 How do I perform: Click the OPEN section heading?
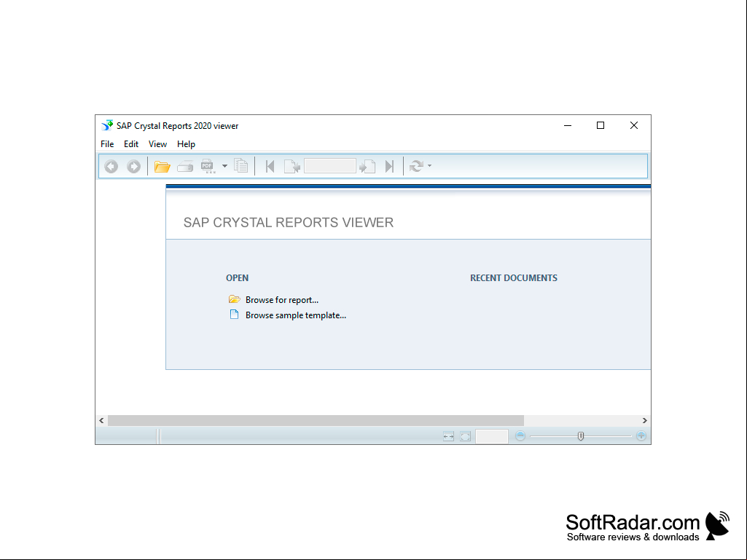tap(238, 278)
